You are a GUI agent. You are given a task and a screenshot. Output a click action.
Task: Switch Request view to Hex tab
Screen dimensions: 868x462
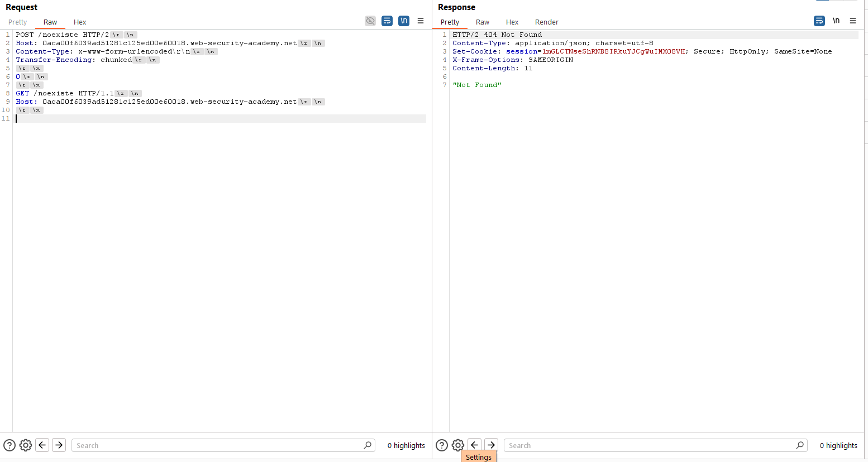pos(80,22)
